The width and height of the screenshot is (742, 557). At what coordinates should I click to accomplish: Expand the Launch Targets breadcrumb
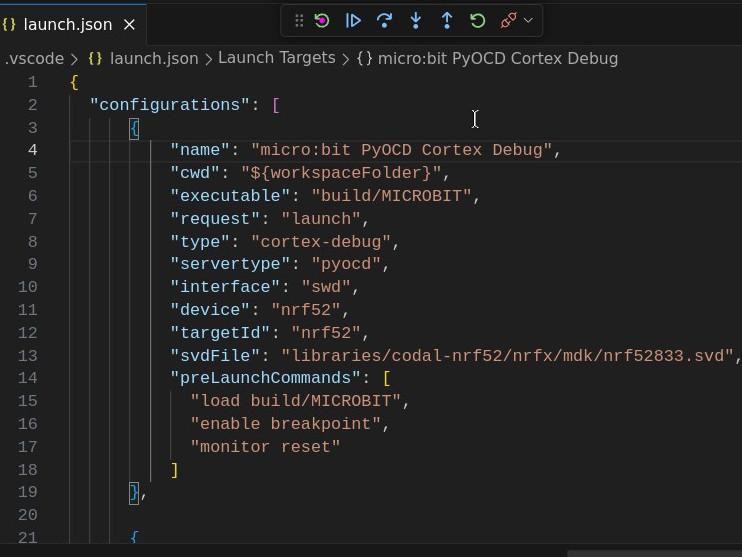click(276, 58)
